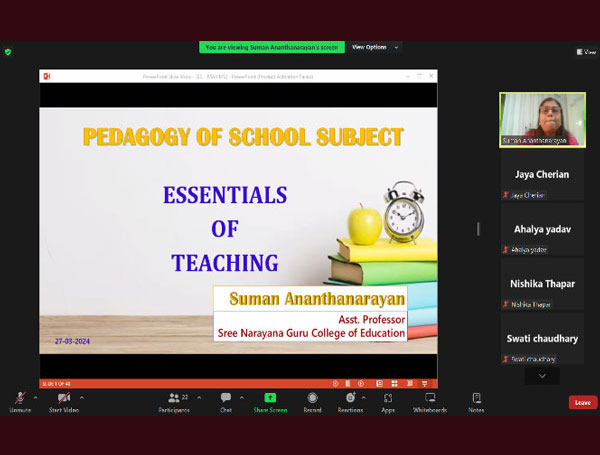Select Jaya Cherian participant tile
600x455 pixels.
pyautogui.click(x=542, y=174)
